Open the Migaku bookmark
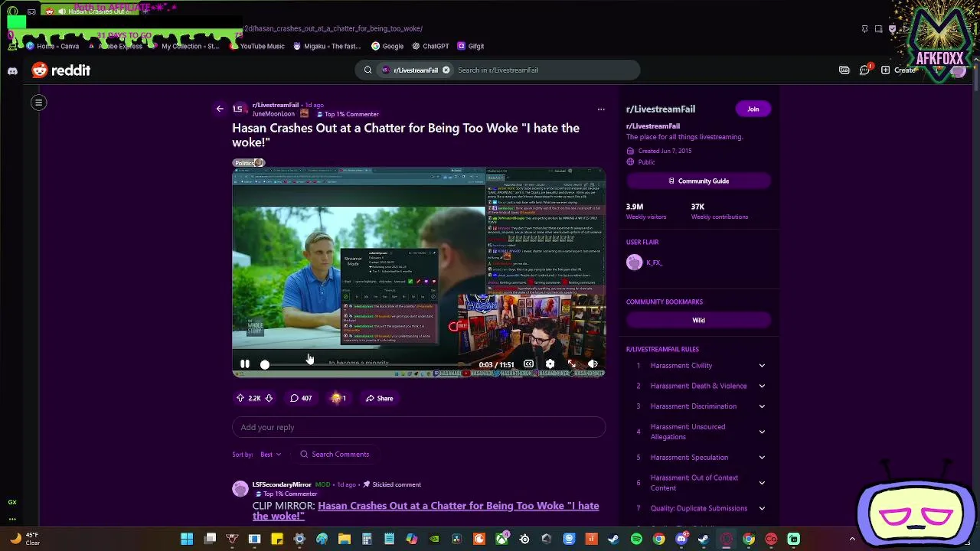 tap(328, 46)
